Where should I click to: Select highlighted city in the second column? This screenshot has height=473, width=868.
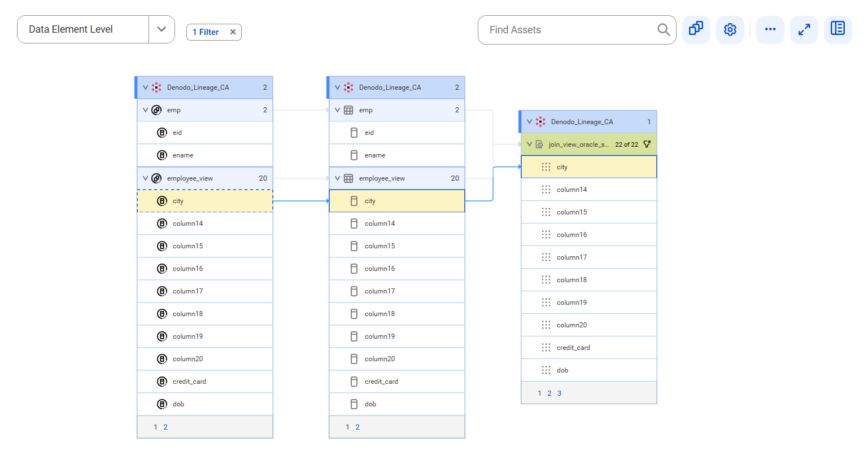(397, 201)
